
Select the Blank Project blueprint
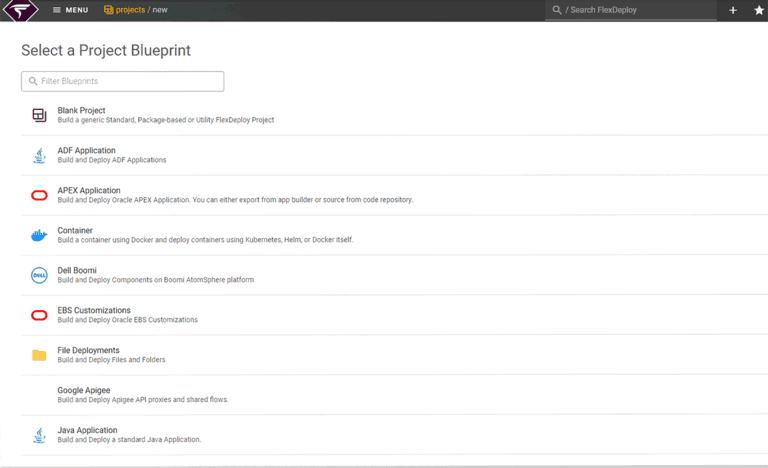pos(394,115)
